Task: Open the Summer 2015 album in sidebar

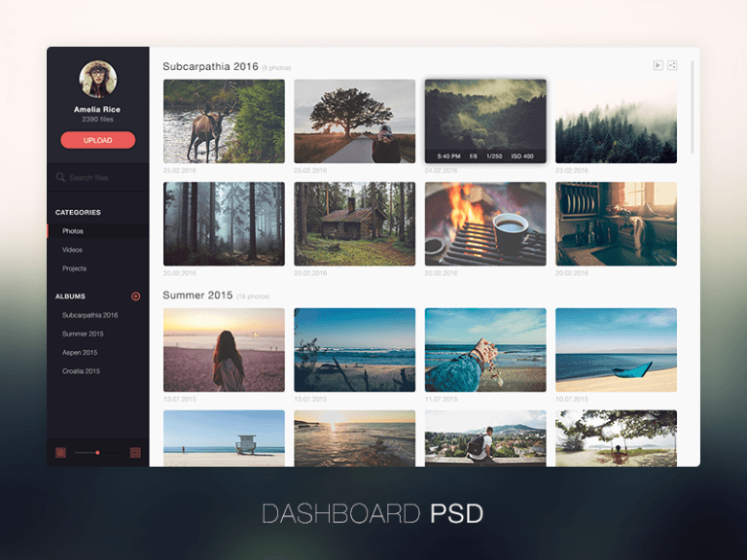Action: 83,333
